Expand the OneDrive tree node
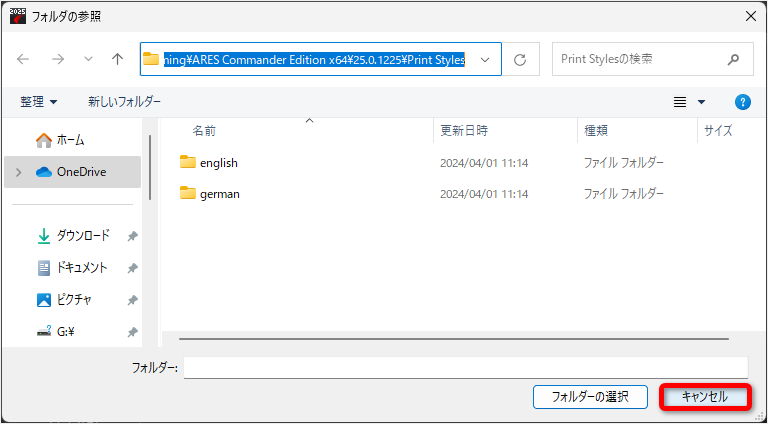This screenshot has width=768, height=424. 19,172
